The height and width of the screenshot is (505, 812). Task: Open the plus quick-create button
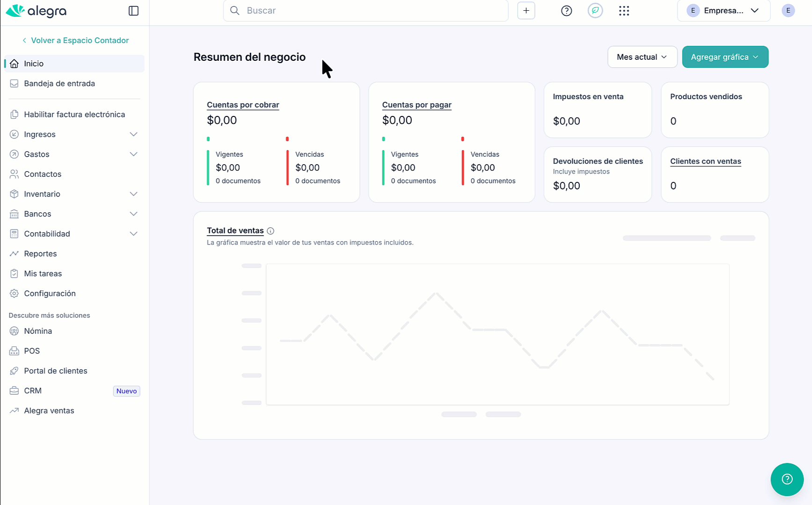tap(526, 10)
